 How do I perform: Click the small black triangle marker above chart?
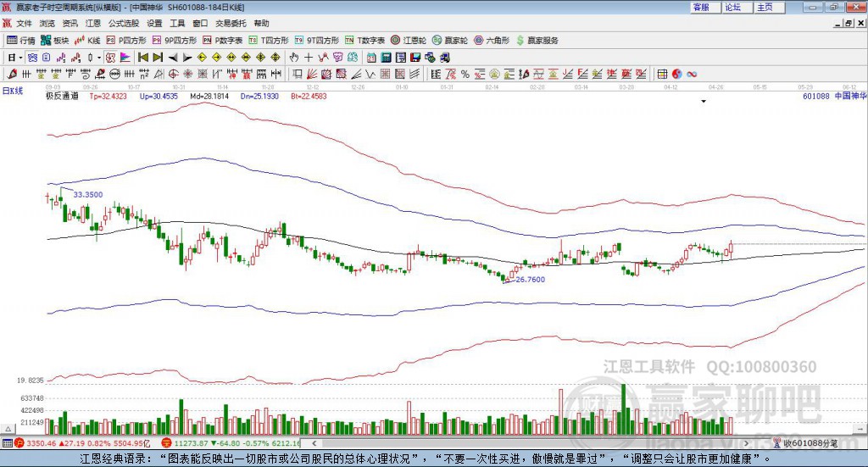704,101
